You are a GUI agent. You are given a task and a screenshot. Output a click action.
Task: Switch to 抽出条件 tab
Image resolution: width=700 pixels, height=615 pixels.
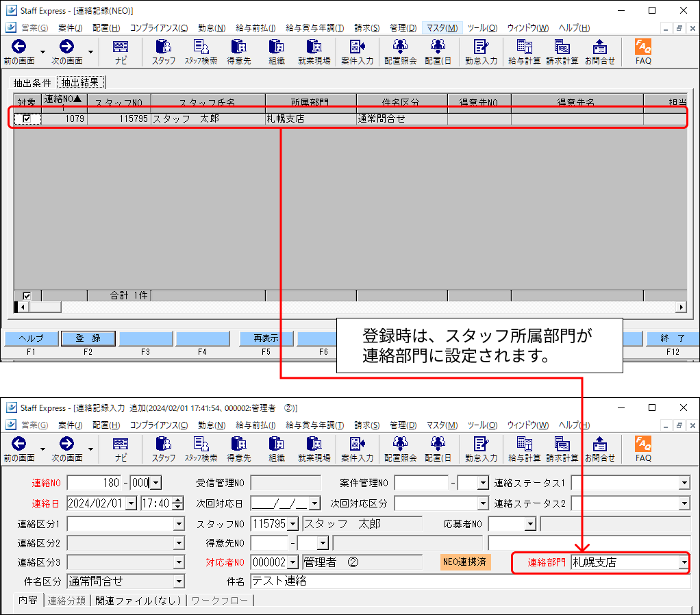click(32, 83)
